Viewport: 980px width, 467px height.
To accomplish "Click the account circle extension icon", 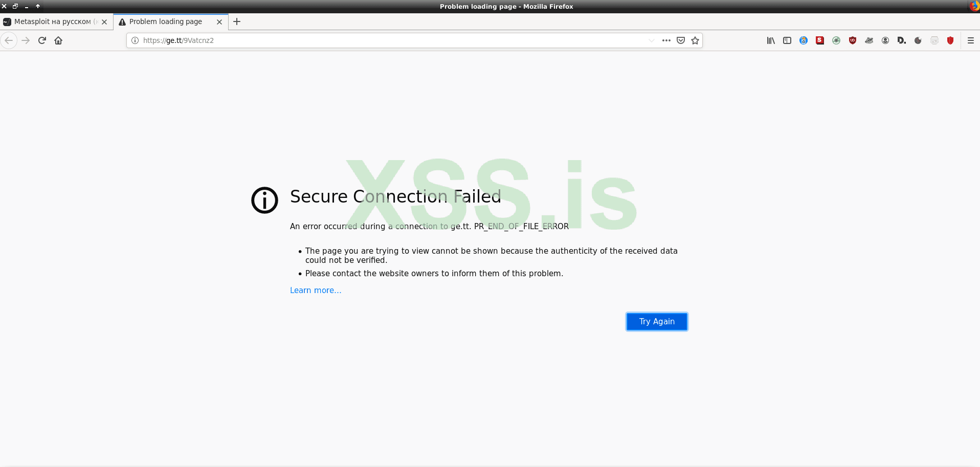I will [885, 40].
